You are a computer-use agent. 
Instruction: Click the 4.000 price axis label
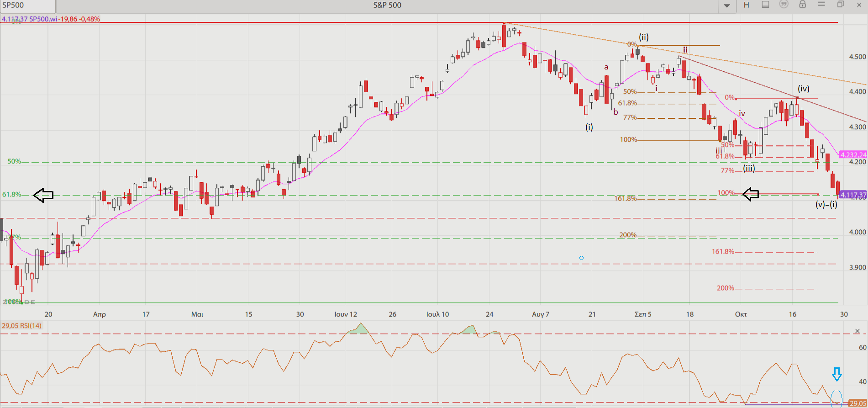tap(857, 232)
